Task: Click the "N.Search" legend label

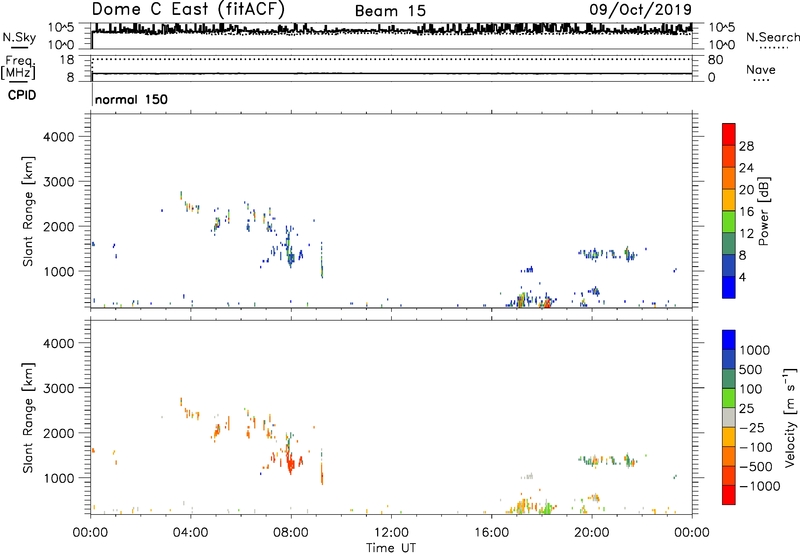Action: pyautogui.click(x=772, y=37)
